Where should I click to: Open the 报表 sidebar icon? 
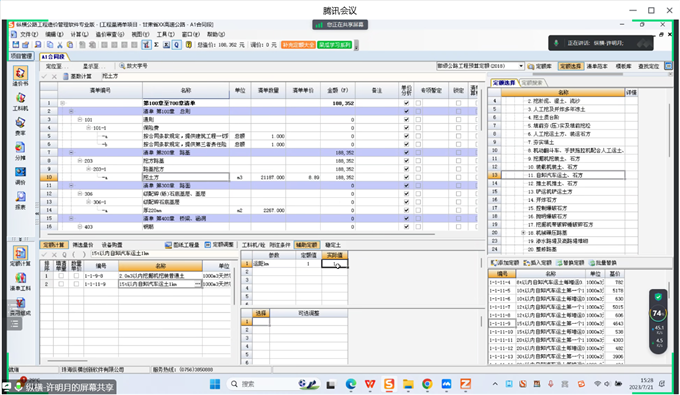(20, 200)
